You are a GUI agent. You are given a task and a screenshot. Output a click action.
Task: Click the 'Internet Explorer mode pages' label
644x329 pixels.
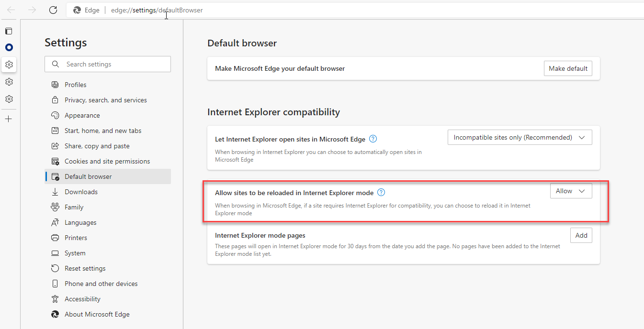(x=260, y=235)
